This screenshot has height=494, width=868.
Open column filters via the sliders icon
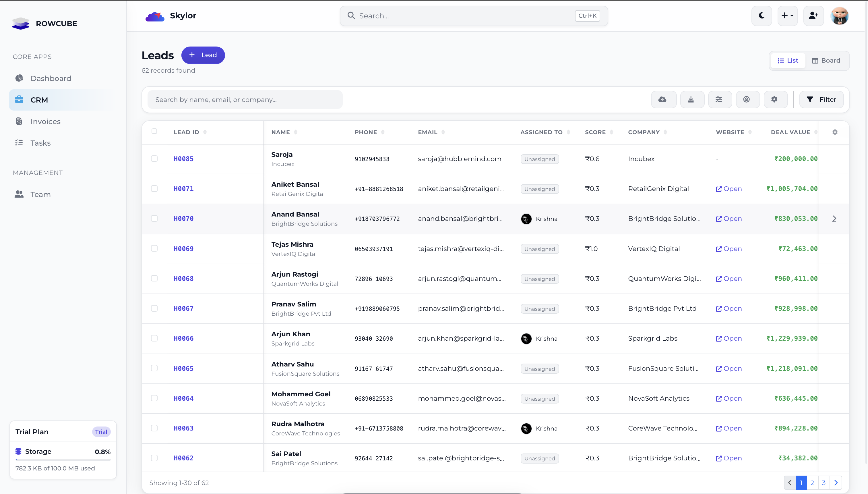720,99
